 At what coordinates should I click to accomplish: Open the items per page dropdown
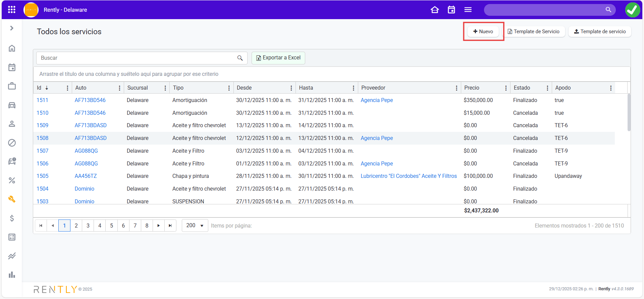tap(195, 226)
